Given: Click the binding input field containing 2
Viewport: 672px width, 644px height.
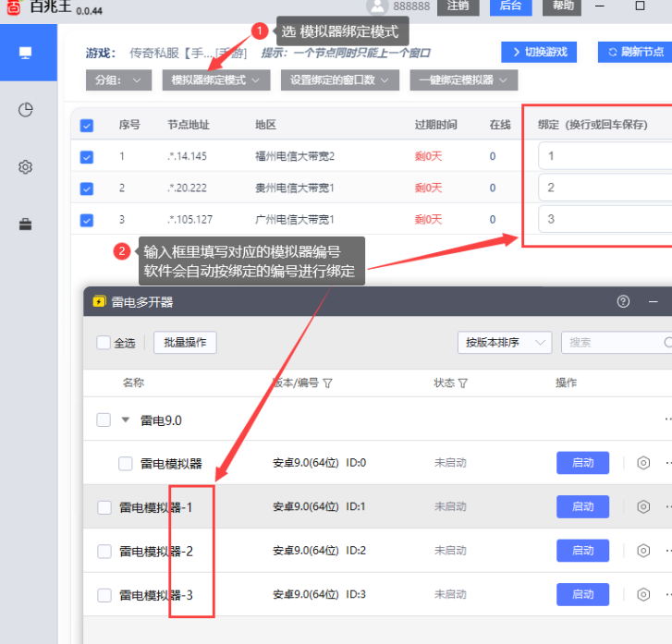Looking at the screenshot, I should pos(605,188).
